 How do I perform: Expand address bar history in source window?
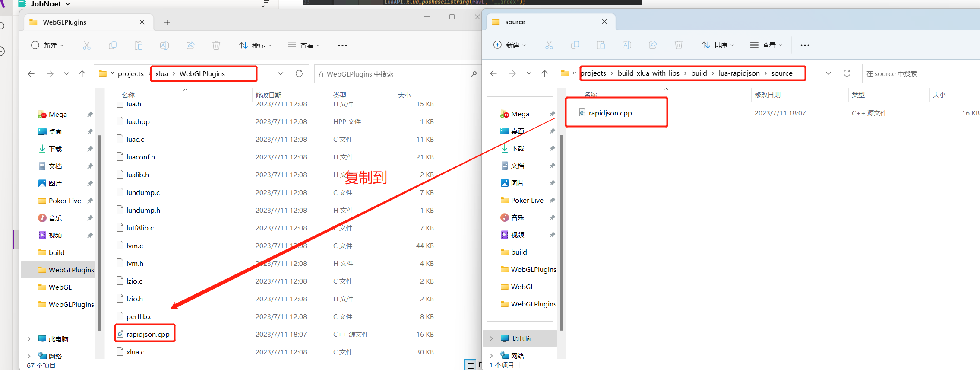[x=828, y=73]
